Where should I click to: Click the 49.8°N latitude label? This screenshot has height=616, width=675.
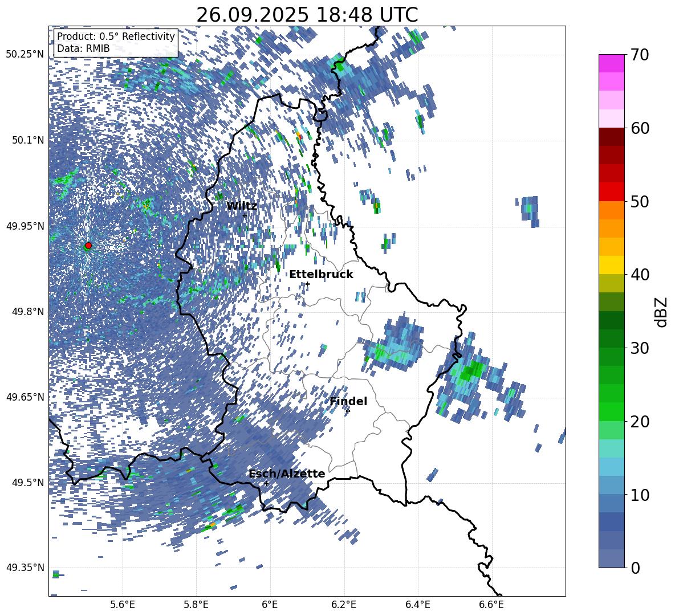(27, 312)
